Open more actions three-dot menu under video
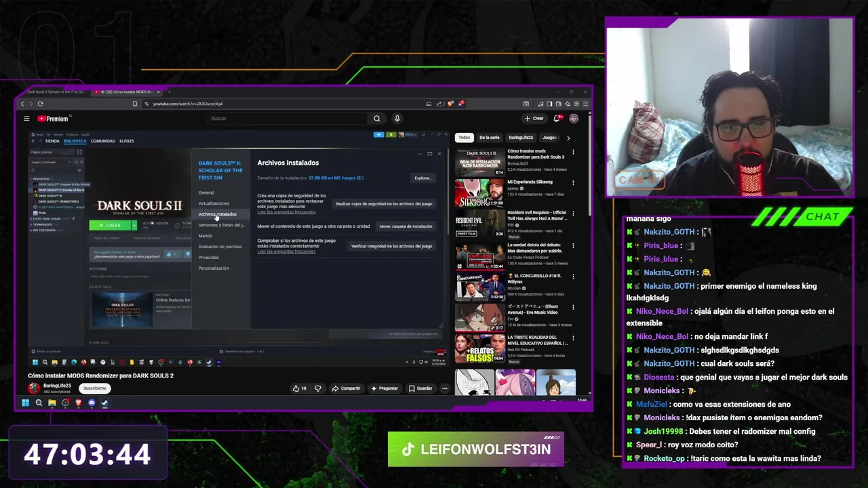The height and width of the screenshot is (488, 868). (444, 388)
